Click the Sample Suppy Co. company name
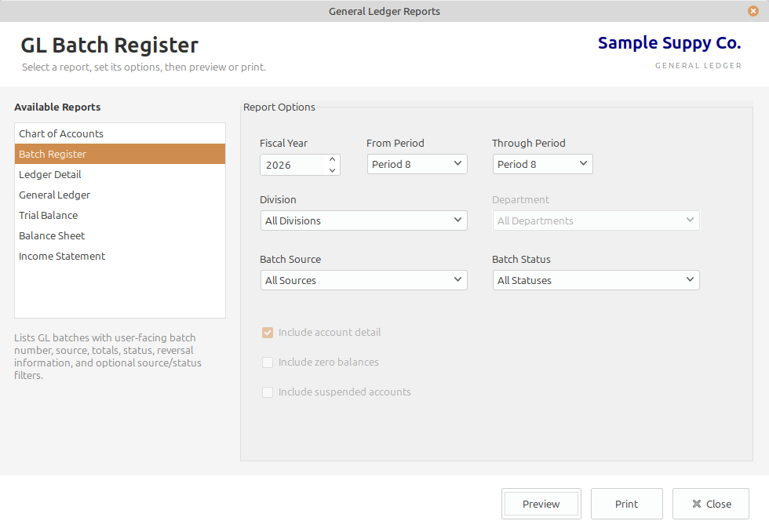 [669, 43]
